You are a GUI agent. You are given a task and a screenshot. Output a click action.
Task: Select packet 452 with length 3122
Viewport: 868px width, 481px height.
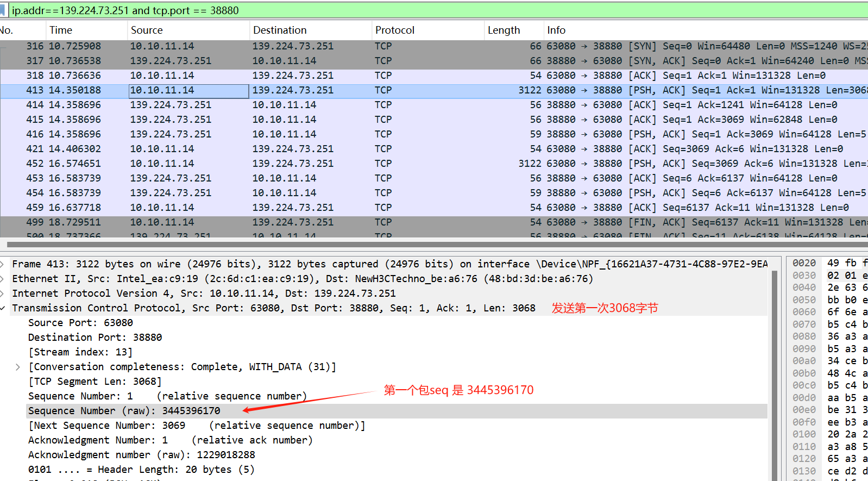(434, 164)
